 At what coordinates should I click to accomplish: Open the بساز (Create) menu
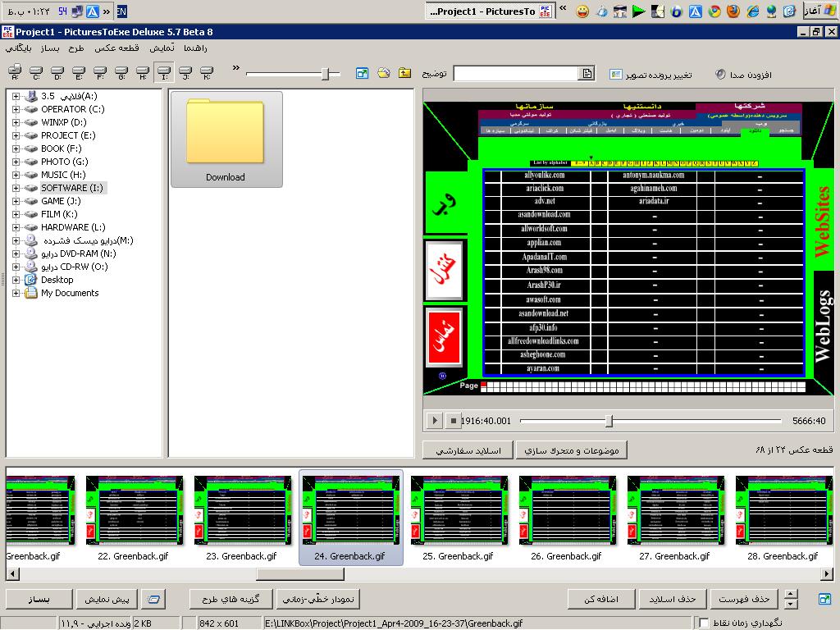coord(50,48)
